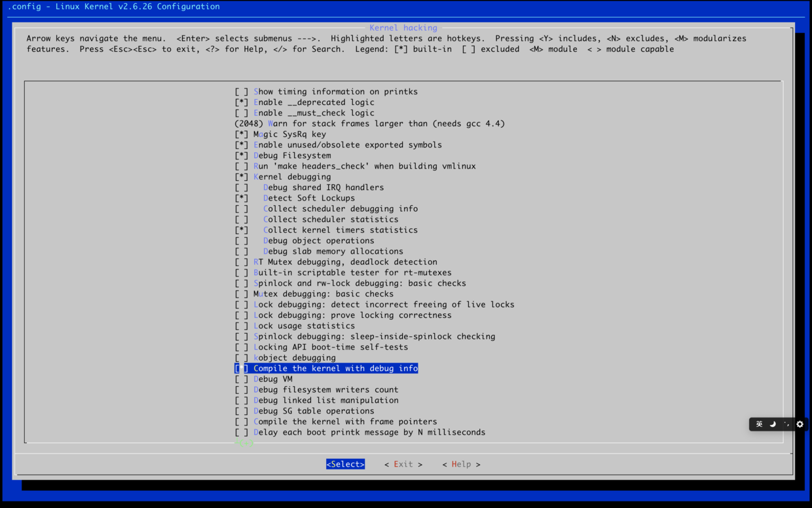Disable the Detect Soft Lockups checkbox
The width and height of the screenshot is (812, 508).
click(242, 198)
